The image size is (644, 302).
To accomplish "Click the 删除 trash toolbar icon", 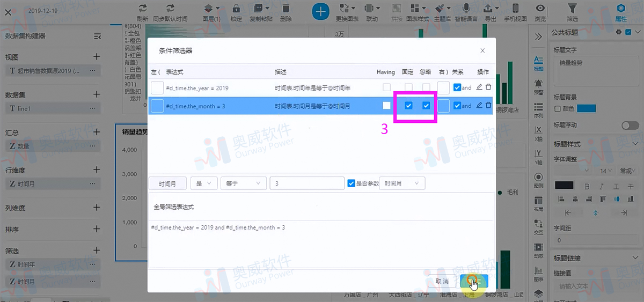I will [286, 9].
